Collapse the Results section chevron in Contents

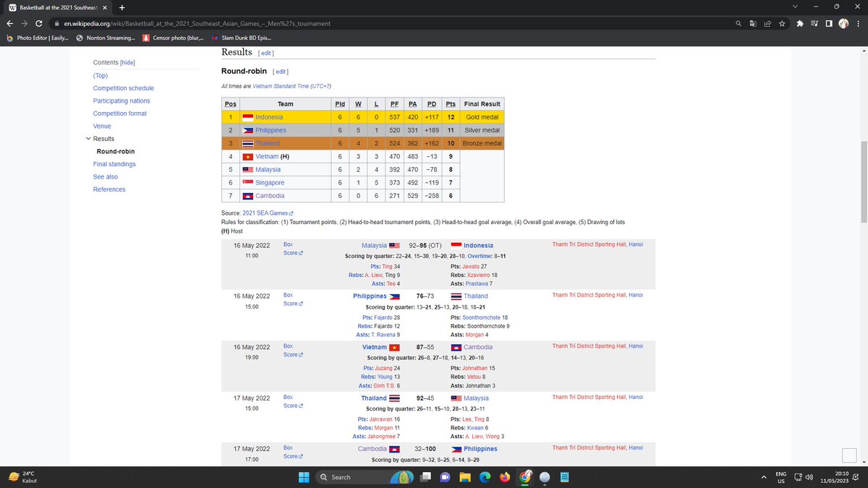[x=88, y=139]
